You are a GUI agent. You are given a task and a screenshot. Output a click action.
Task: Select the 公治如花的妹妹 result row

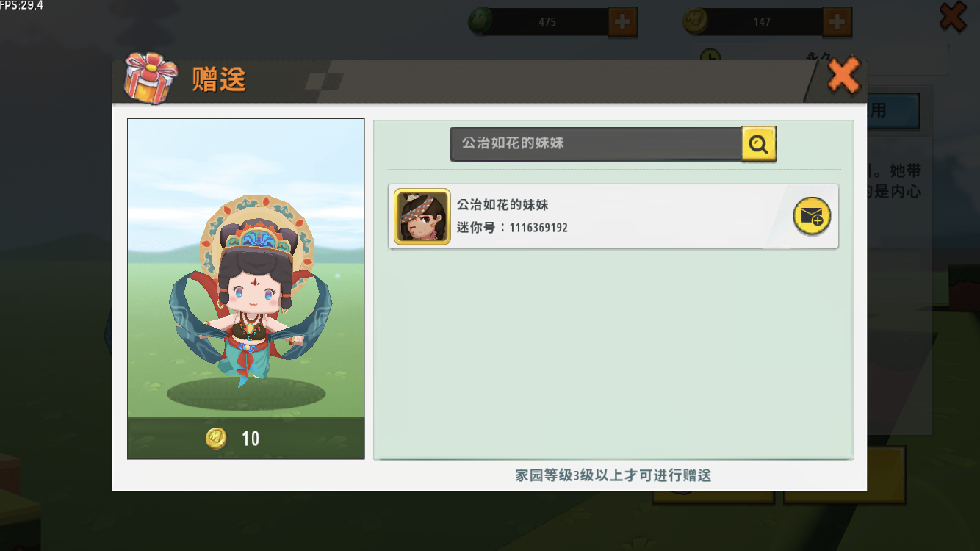[x=613, y=217]
